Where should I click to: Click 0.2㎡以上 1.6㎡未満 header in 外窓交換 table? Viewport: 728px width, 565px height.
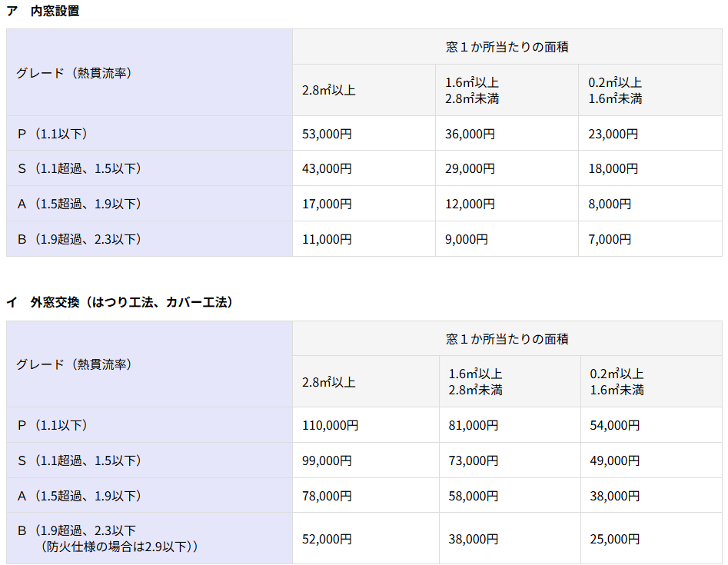(x=617, y=382)
